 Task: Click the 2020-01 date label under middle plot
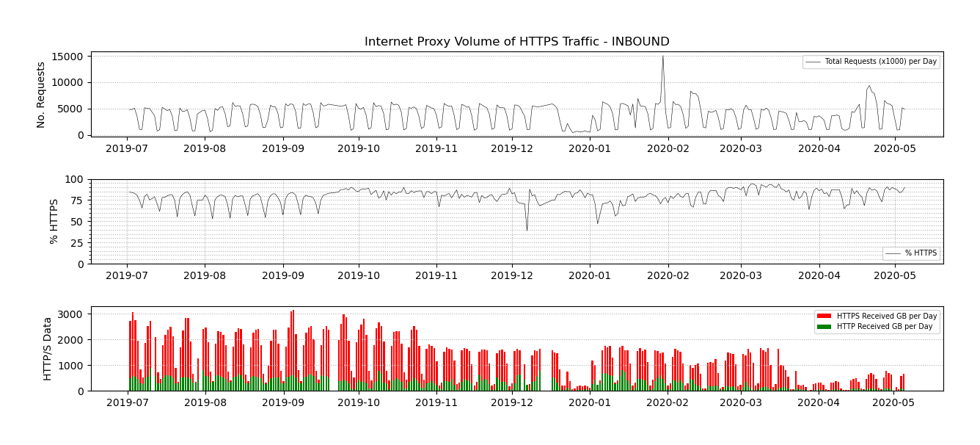pos(590,276)
